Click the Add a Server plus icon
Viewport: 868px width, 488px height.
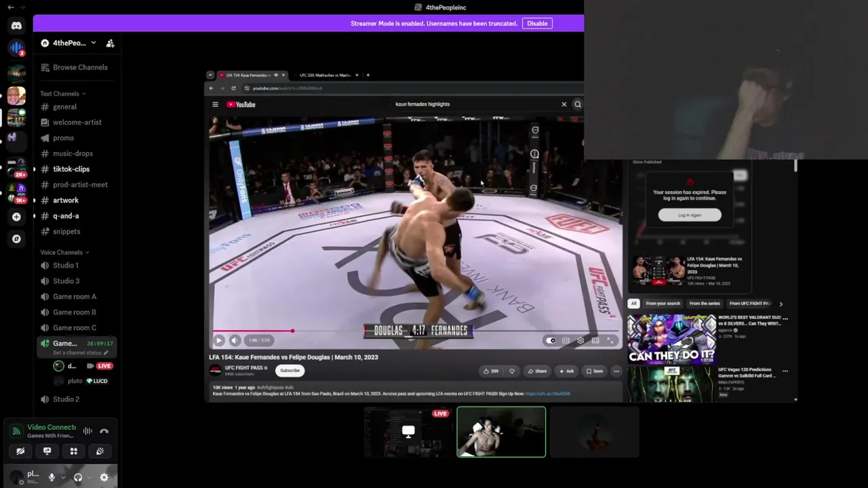[x=16, y=217]
